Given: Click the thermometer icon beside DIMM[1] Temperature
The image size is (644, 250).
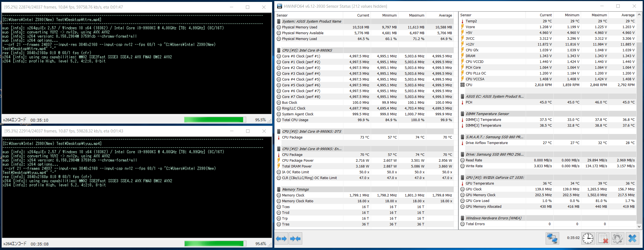Looking at the screenshot, I should 462,119.
